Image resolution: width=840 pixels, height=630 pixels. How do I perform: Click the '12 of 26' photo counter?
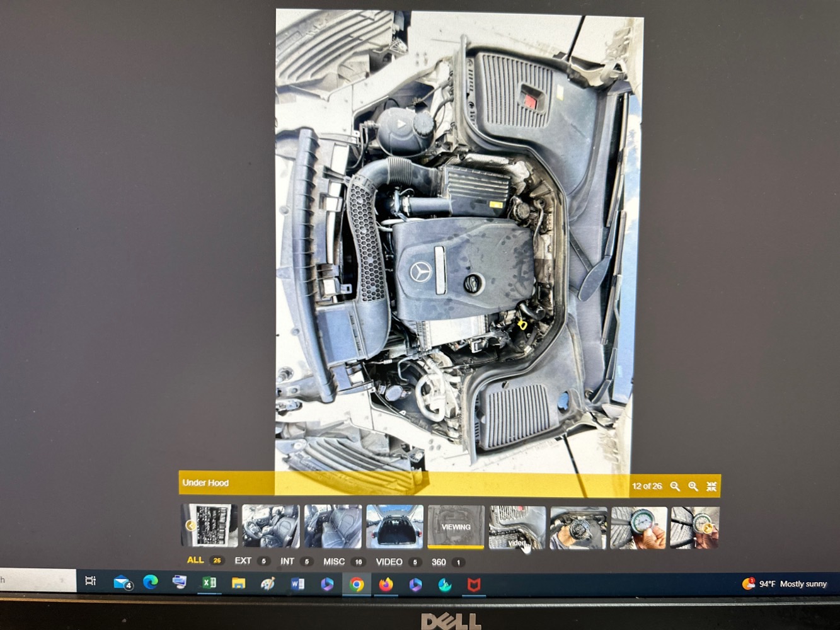(x=647, y=486)
